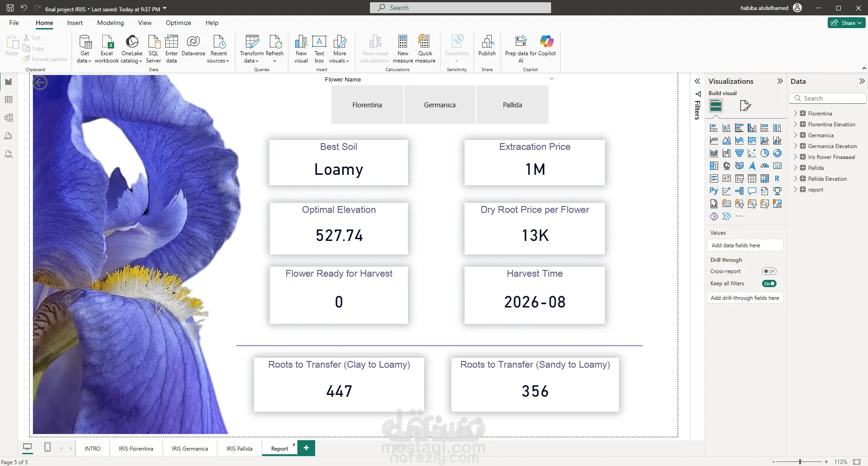
Task: Select the Gauge visual
Action: pos(765,166)
